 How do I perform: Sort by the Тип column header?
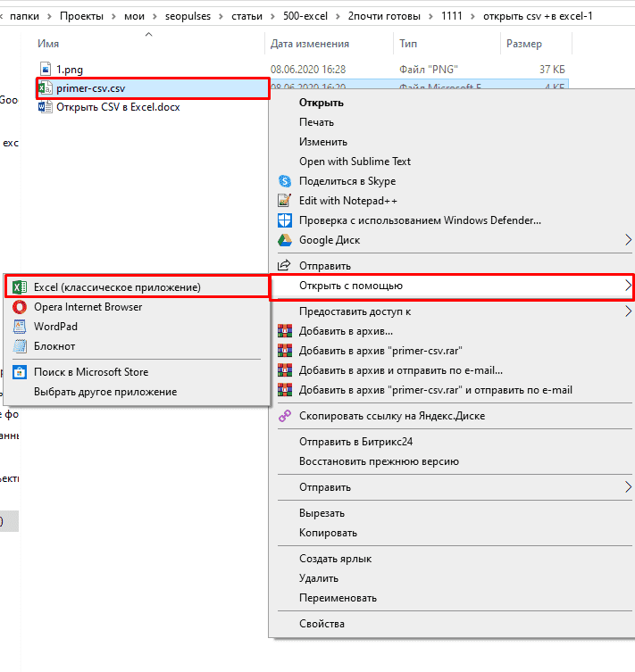408,44
